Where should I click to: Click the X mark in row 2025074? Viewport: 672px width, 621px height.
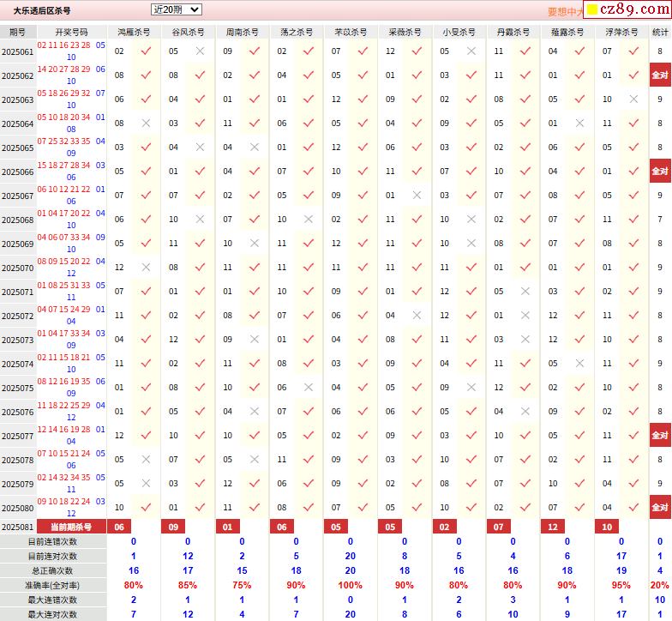(579, 364)
